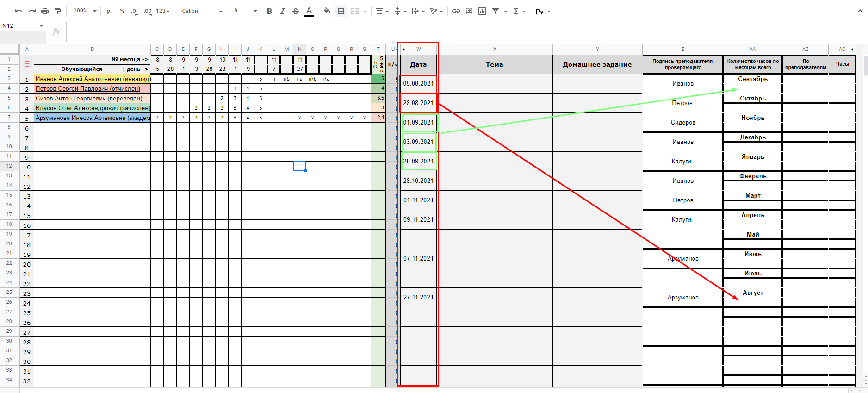Viewport: 868px width, 393px height.
Task: Click the red menu icon in A1
Action: coord(26,64)
